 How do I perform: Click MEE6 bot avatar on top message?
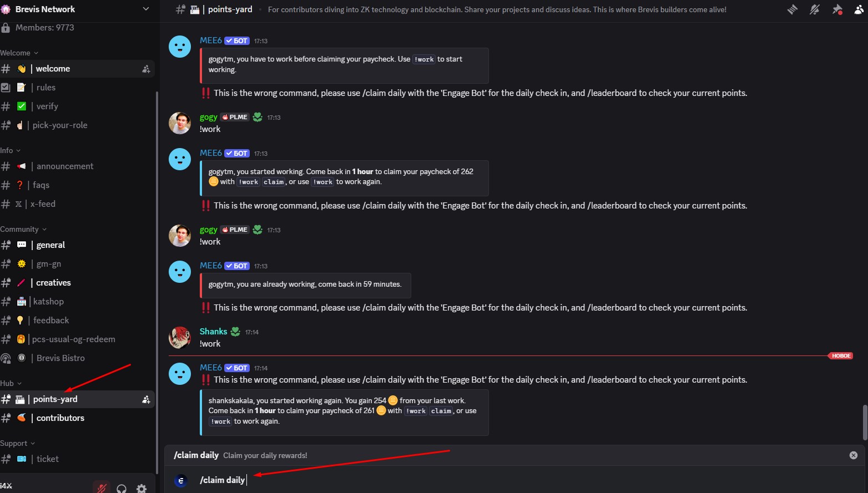(x=180, y=47)
